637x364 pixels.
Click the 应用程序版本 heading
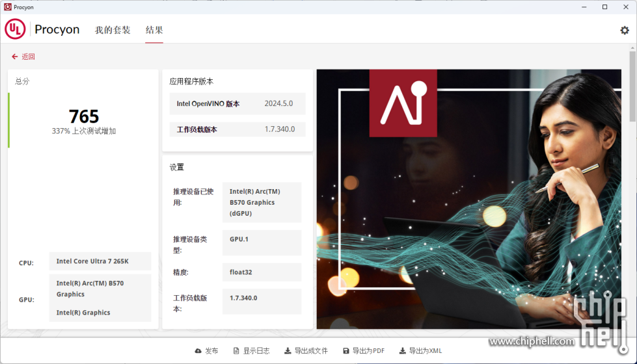[191, 81]
